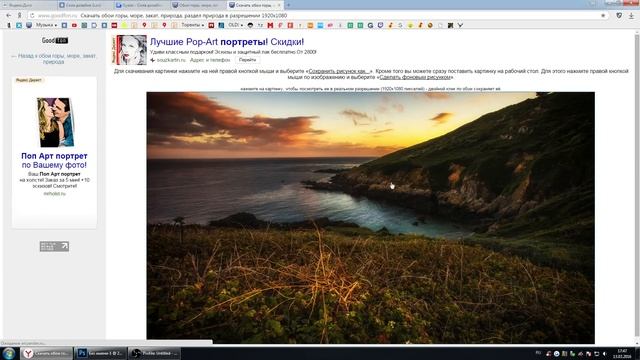The image size is (640, 360).
Task: Show hidden bookmarks with the chevron icon
Action: 460,25
